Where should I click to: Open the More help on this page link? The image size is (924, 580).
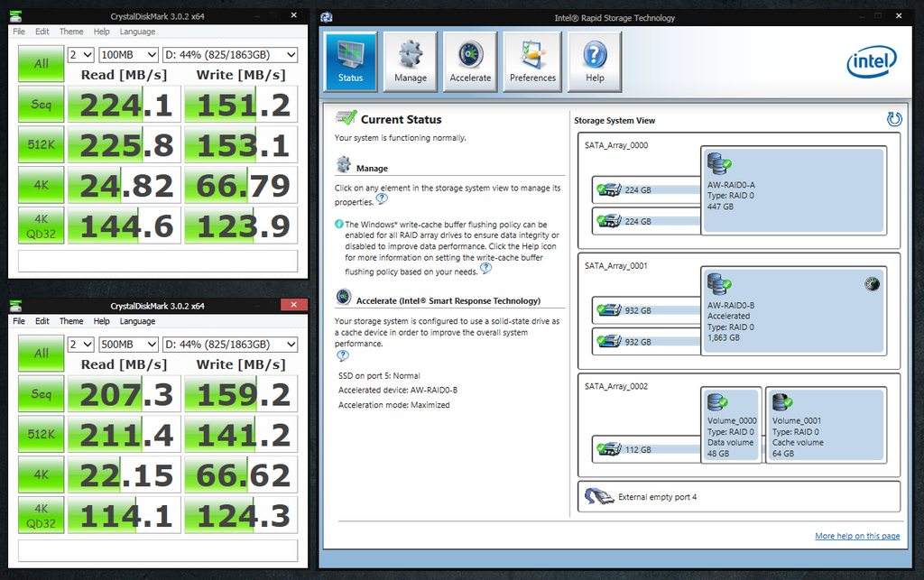pos(857,536)
